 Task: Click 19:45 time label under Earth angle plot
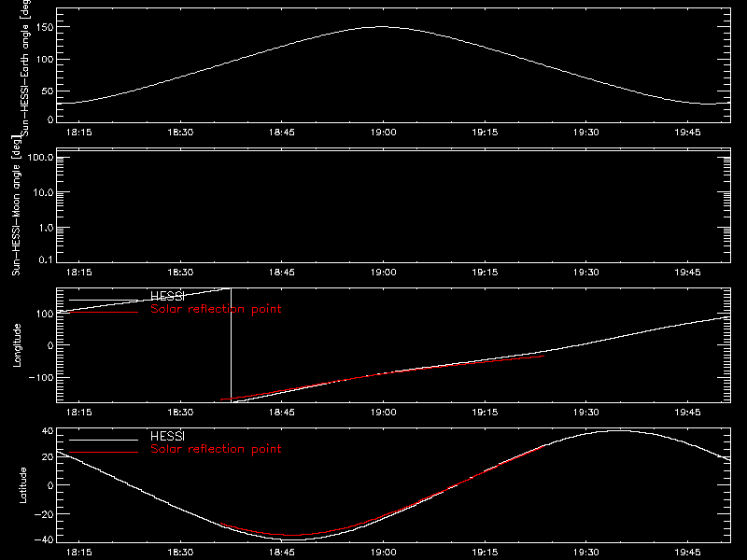(x=687, y=133)
